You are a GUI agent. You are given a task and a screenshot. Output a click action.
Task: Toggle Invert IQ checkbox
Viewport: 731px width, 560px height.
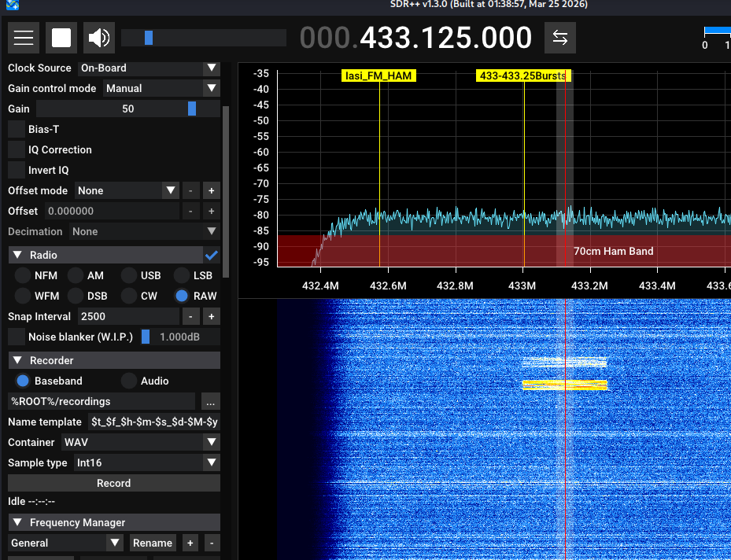click(17, 171)
